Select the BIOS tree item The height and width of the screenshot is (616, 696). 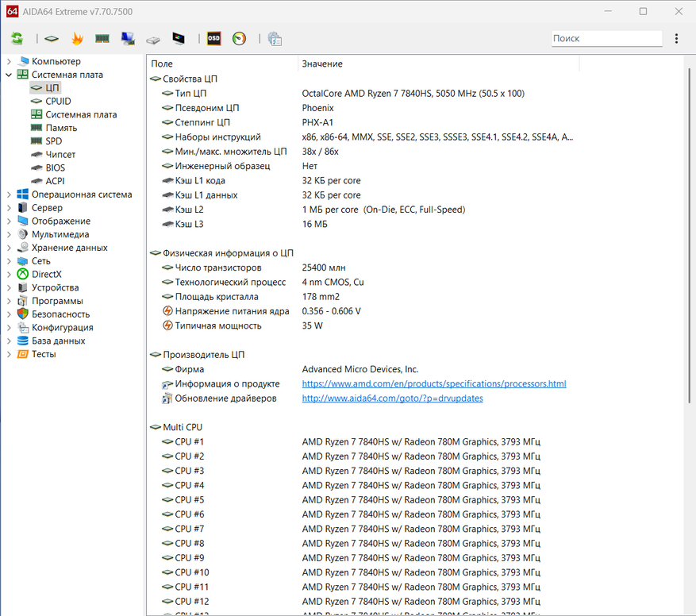coord(55,167)
